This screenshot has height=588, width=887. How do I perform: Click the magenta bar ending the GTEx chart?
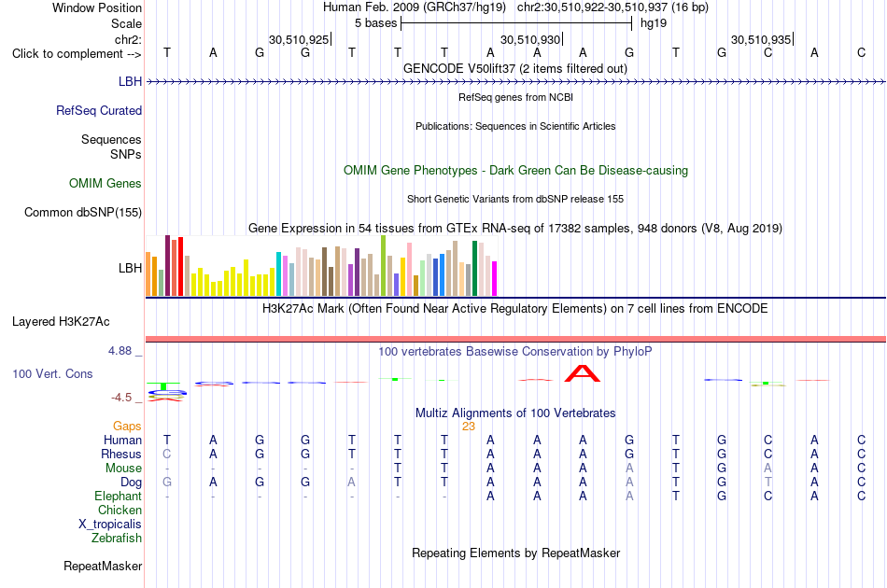(x=495, y=278)
